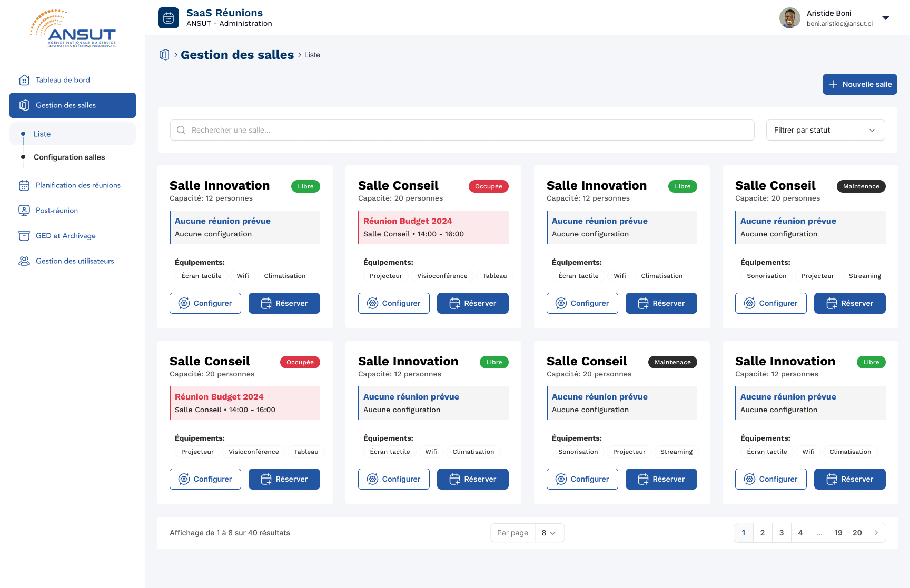Screen dimensions: 910x588
Task: Click the Liste breadcrumb text
Action: coord(312,55)
